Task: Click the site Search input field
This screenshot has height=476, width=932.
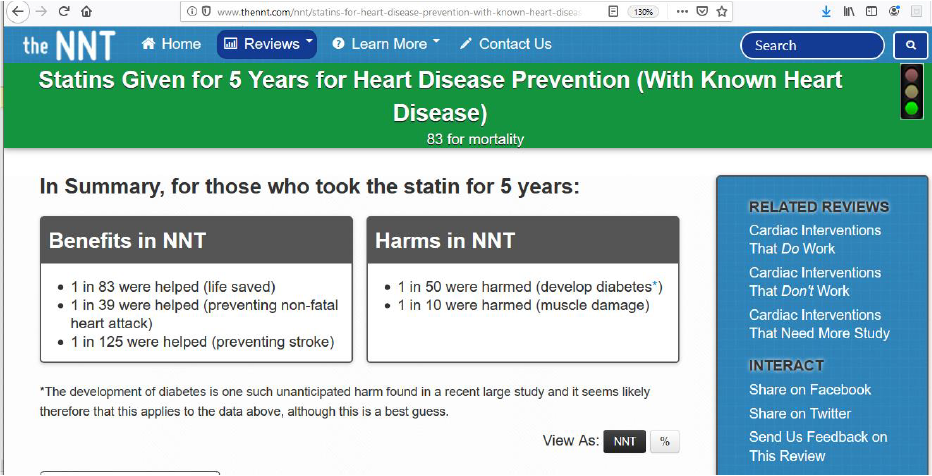Action: (x=812, y=45)
